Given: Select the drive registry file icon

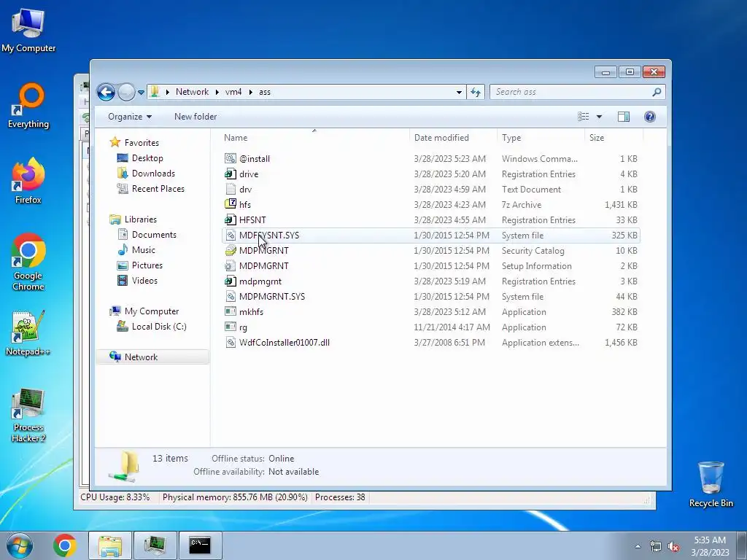Looking at the screenshot, I should pos(231,174).
